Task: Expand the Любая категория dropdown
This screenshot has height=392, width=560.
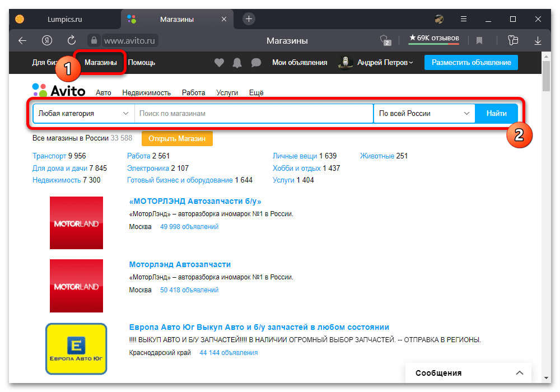Action: point(83,114)
